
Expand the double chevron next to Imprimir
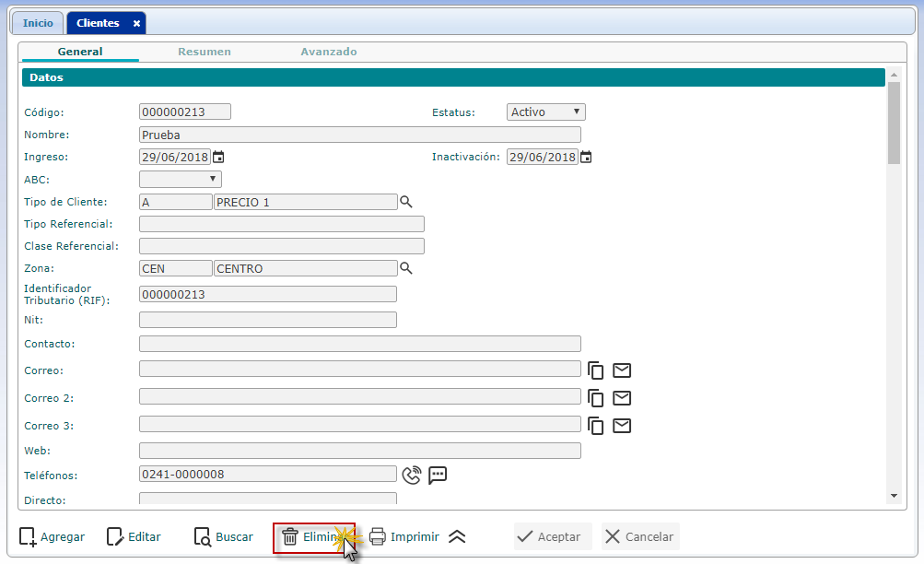point(457,537)
